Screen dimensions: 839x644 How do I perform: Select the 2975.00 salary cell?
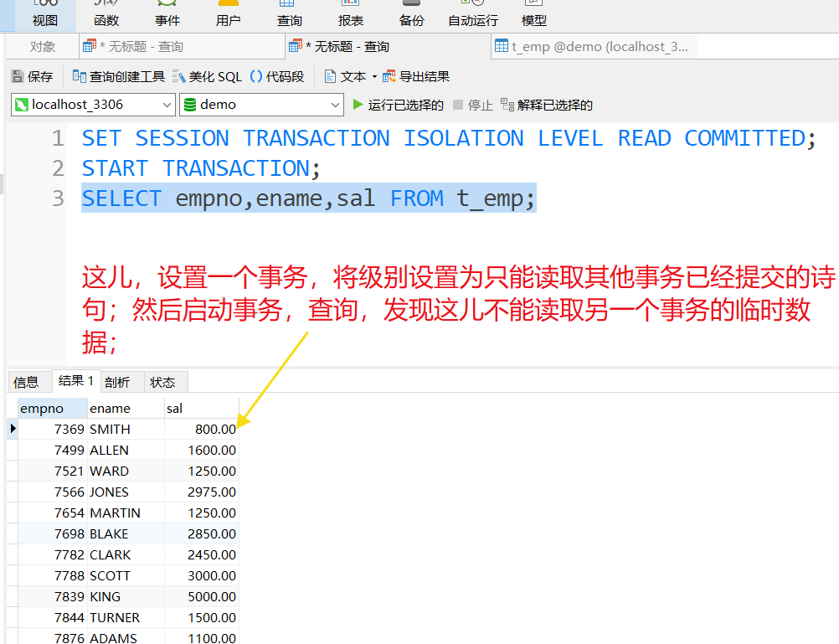click(x=201, y=492)
